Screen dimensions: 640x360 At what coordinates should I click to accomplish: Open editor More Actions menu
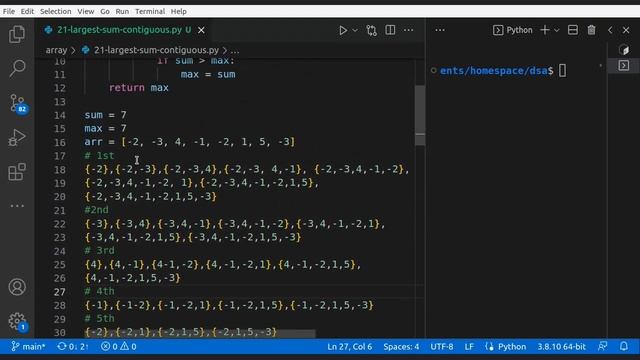pos(409,30)
